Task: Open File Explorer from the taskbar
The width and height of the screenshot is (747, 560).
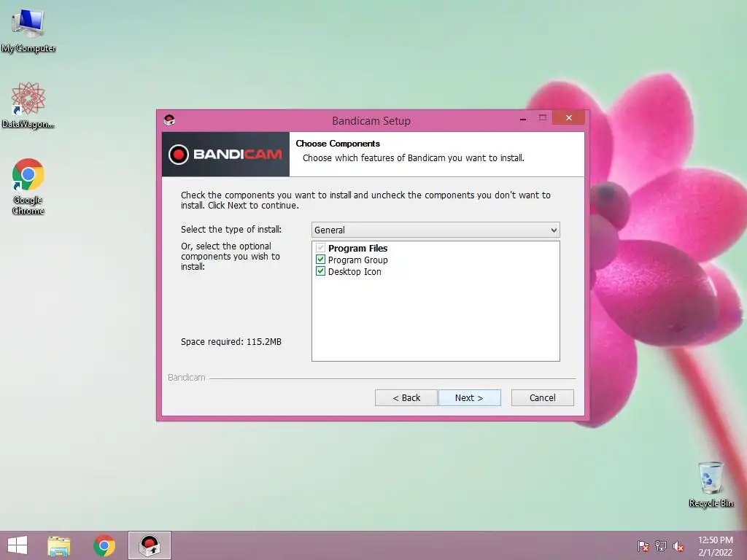Action: coord(59,545)
